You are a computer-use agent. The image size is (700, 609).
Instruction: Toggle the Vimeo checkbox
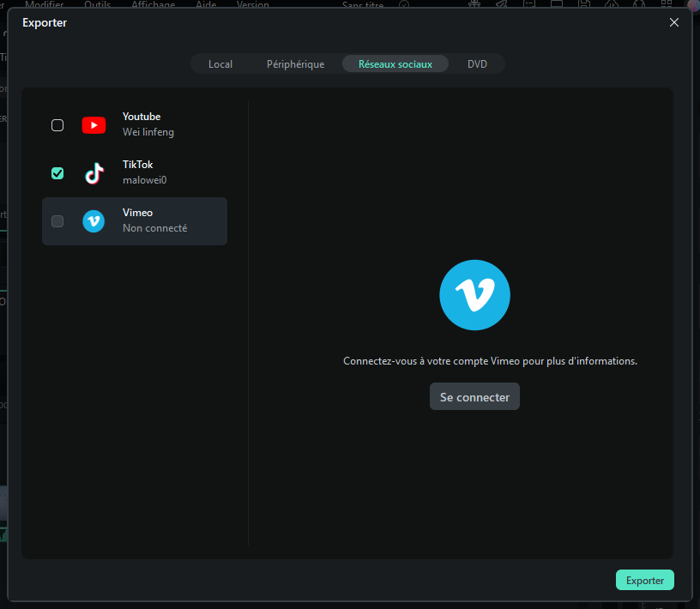[x=57, y=221]
